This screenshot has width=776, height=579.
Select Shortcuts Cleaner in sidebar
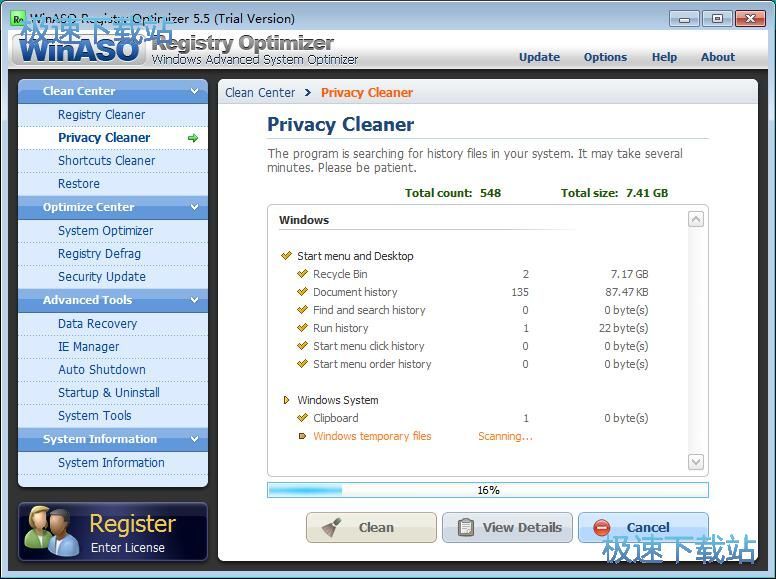(113, 161)
